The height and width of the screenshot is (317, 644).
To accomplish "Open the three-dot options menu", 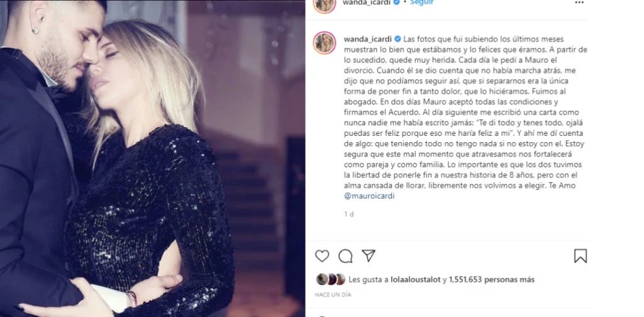I will pos(579,3).
